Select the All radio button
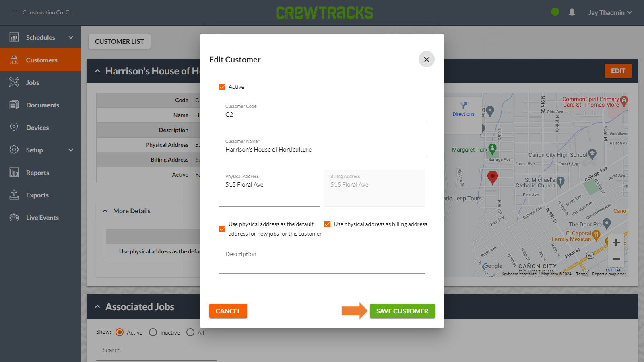This screenshot has width=644, height=362. [190, 332]
